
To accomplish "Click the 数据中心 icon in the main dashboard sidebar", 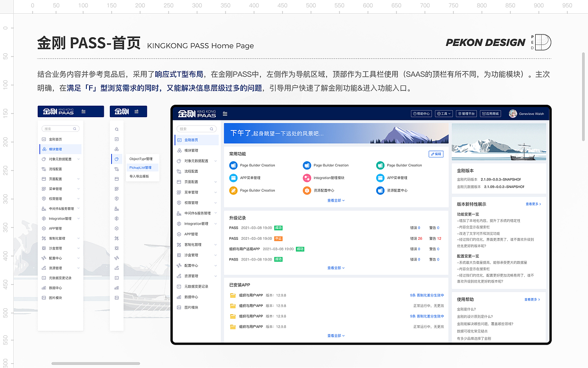I will (x=179, y=297).
